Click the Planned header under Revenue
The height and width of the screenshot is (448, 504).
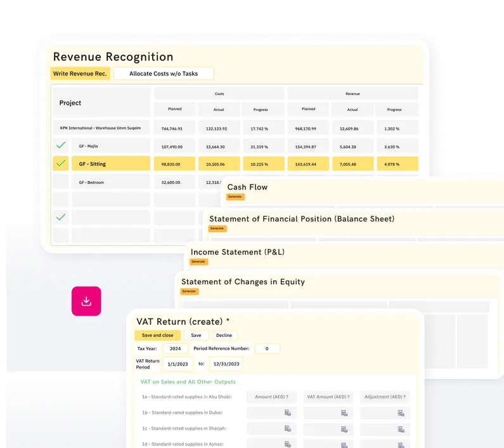tap(308, 109)
